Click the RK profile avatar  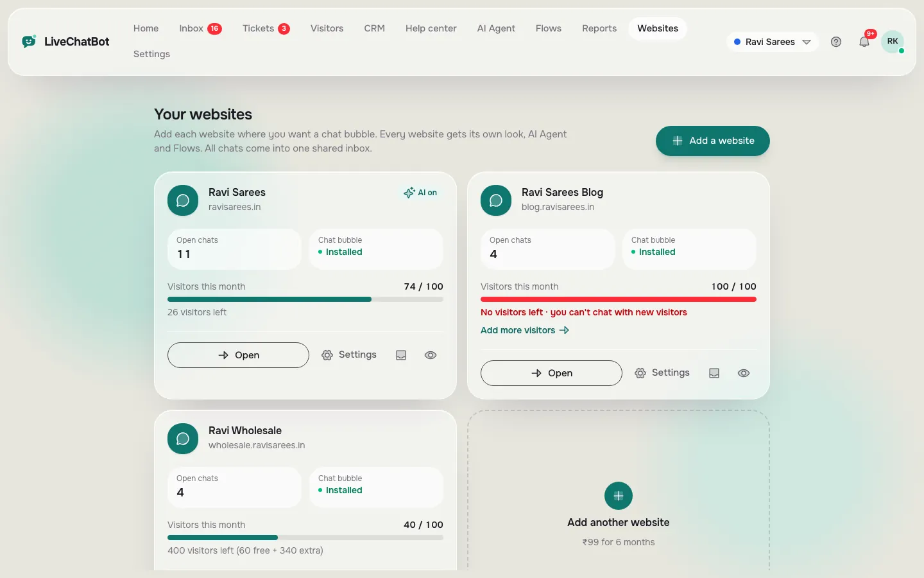point(893,42)
